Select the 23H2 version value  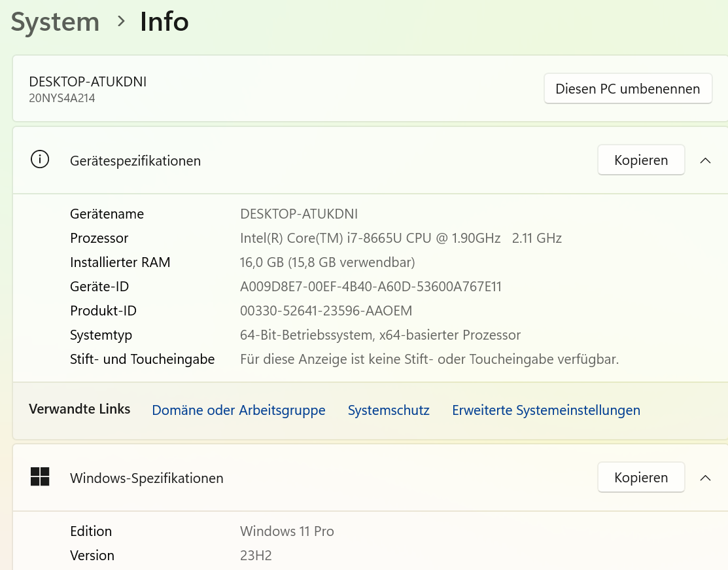click(x=256, y=555)
